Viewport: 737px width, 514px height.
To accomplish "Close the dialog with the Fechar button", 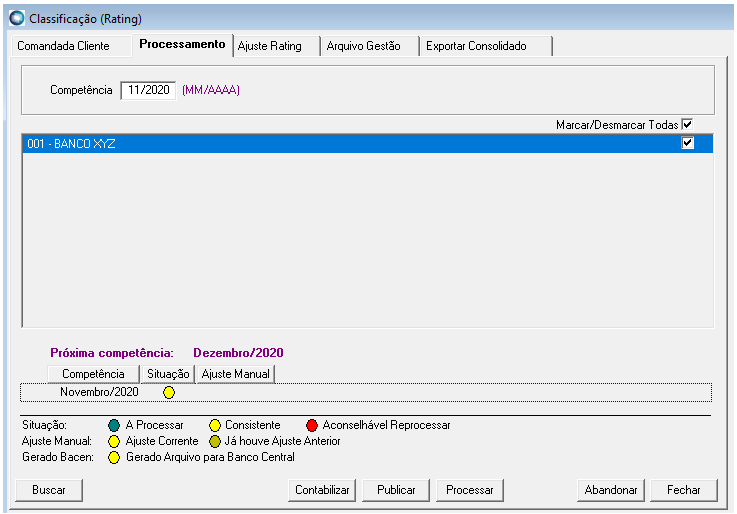I will (684, 490).
